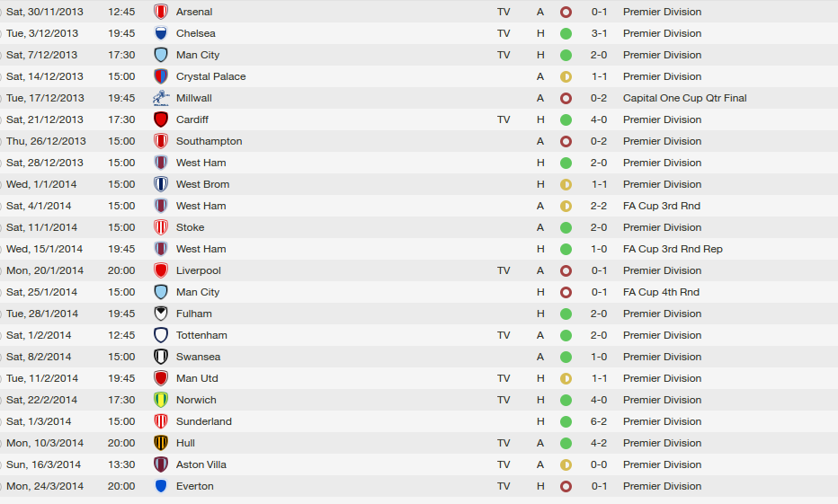Open the 6-2 score against Sunderland
The width and height of the screenshot is (838, 504).
599,421
